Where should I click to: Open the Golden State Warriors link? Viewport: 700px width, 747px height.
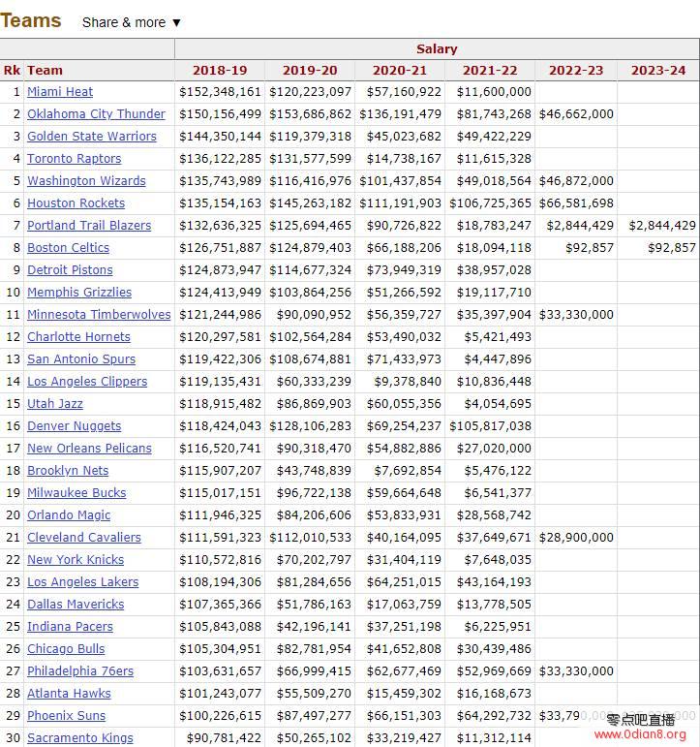(x=92, y=137)
